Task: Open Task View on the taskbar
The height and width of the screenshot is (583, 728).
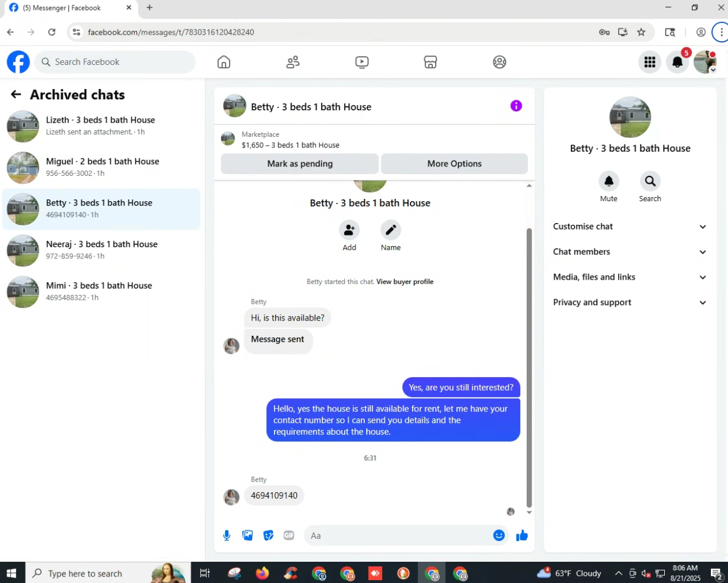Action: coord(205,573)
